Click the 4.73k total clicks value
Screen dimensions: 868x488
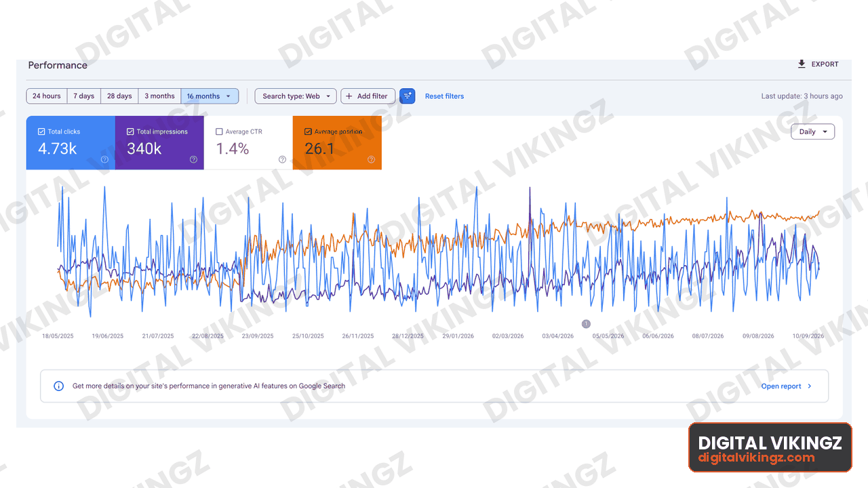click(x=58, y=148)
